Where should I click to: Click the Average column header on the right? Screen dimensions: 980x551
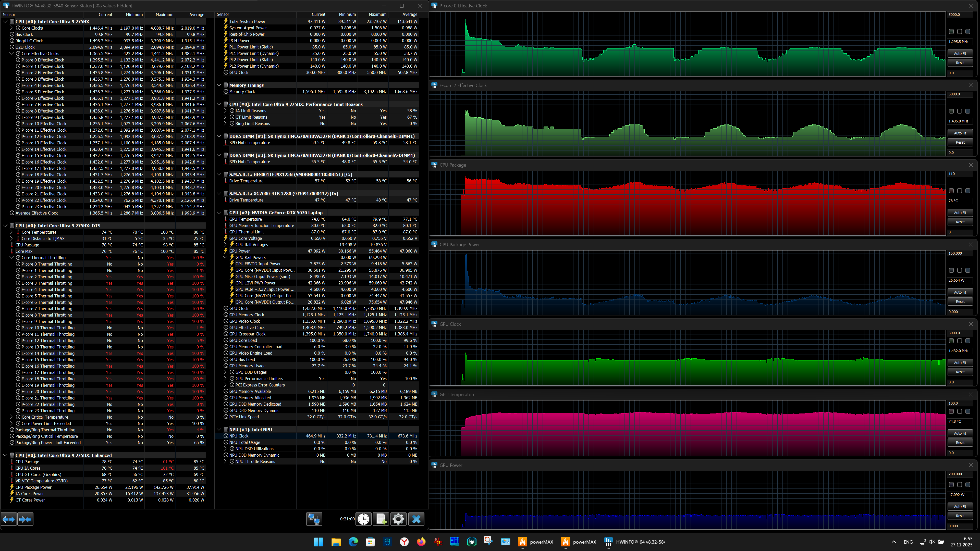tap(409, 15)
